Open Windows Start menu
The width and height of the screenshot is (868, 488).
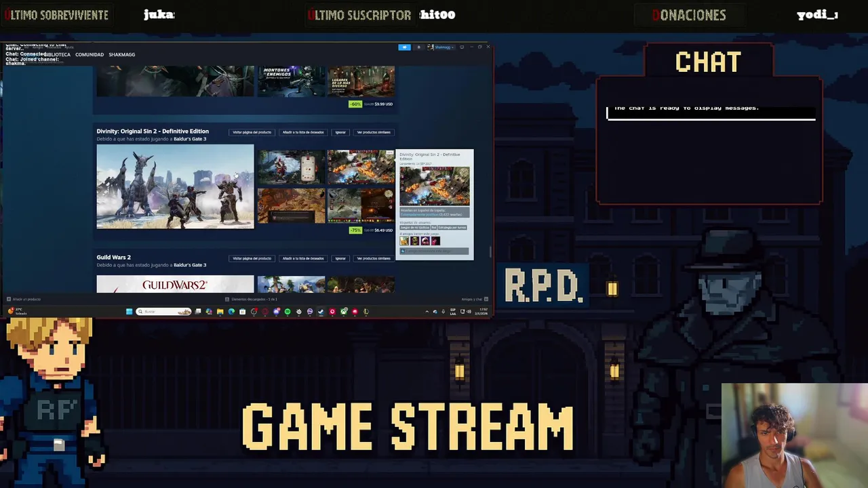pos(129,312)
